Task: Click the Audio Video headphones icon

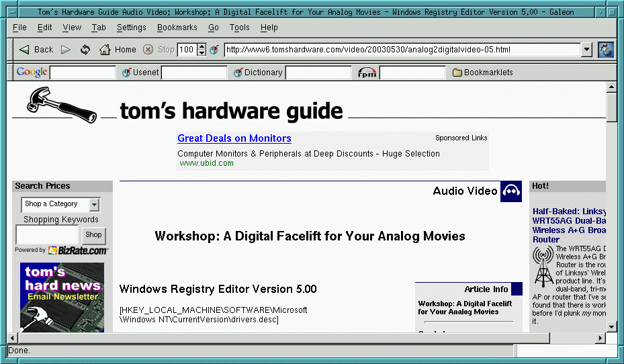Action: coord(511,191)
